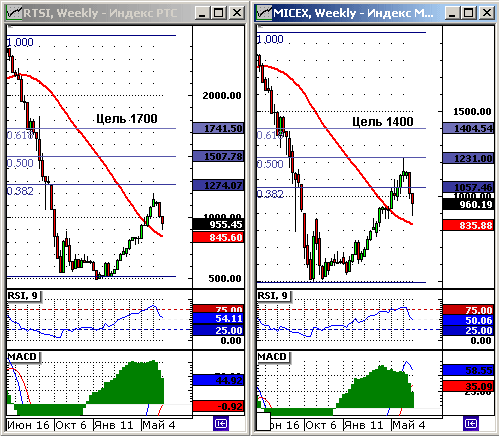Screen dimensions: 499x436
Task: Click the RSI, 9 label in RTSI window
Action: click(23, 296)
